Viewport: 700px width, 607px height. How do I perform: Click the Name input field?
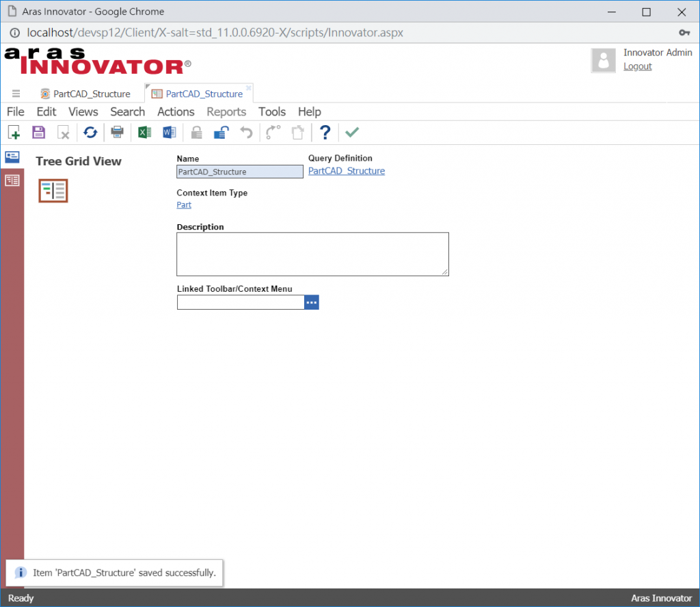240,172
